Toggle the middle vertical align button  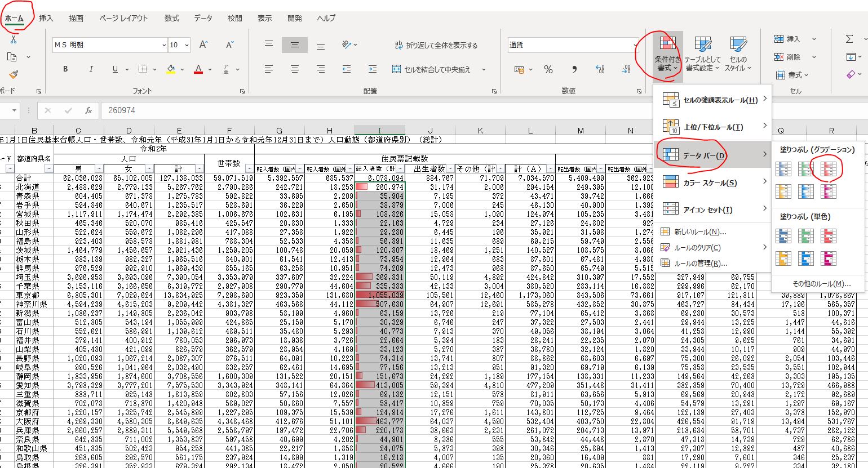click(x=294, y=45)
